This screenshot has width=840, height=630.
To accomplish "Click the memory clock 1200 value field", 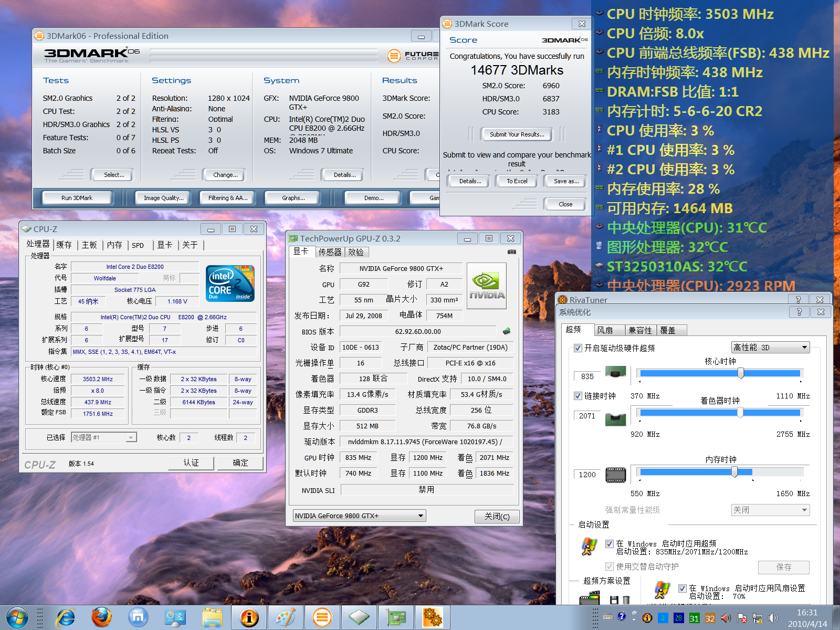I will click(x=587, y=475).
